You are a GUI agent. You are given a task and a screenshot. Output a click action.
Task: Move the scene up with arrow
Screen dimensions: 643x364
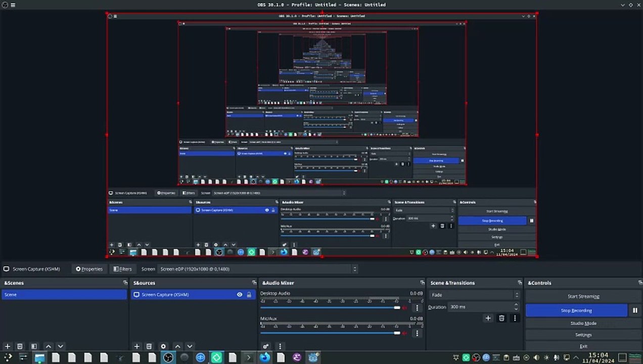point(49,346)
